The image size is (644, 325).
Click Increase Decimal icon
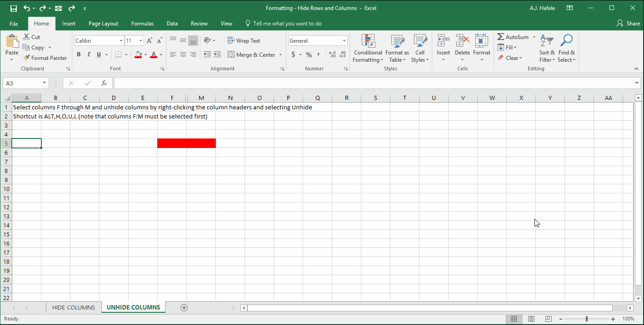(x=332, y=54)
